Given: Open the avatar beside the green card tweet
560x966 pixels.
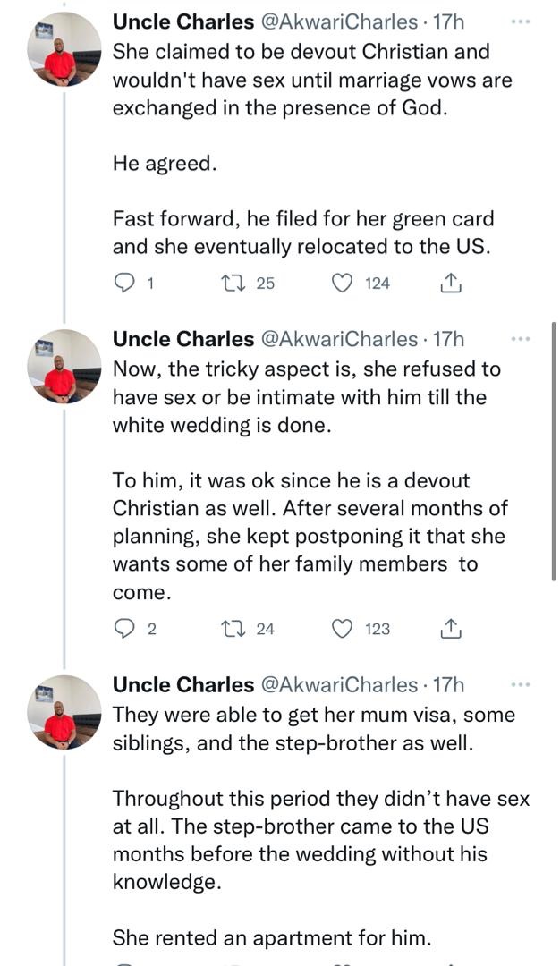Looking at the screenshot, I should click(63, 49).
